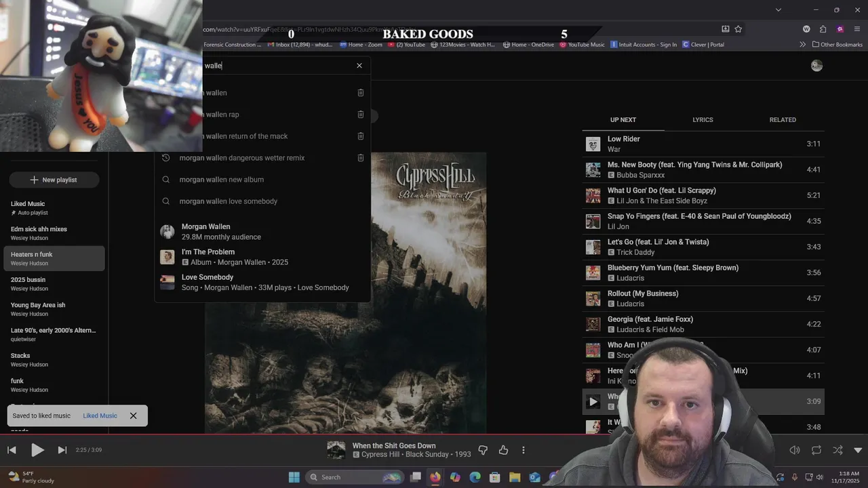Click the play icon on the highlighted queue row

593,401
